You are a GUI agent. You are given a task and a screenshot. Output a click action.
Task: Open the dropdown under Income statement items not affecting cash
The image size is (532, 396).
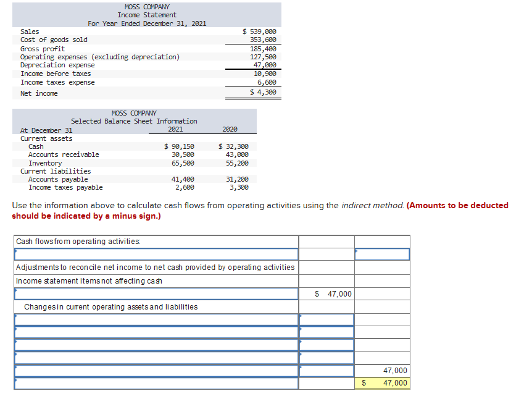156,294
